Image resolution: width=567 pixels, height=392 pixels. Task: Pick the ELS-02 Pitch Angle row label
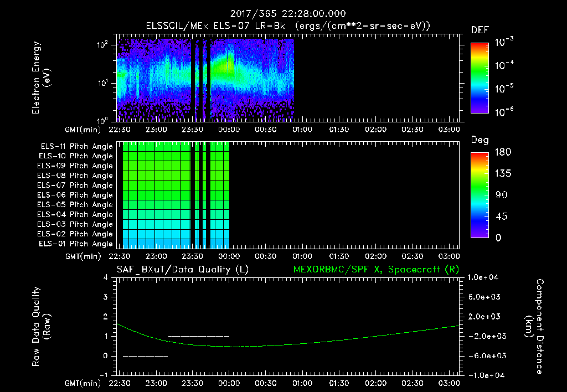point(75,234)
